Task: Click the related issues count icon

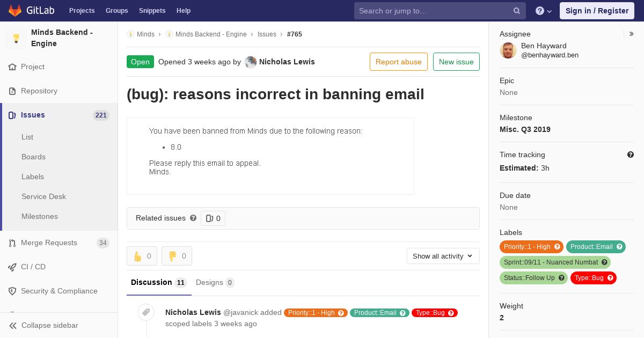Action: [210, 218]
